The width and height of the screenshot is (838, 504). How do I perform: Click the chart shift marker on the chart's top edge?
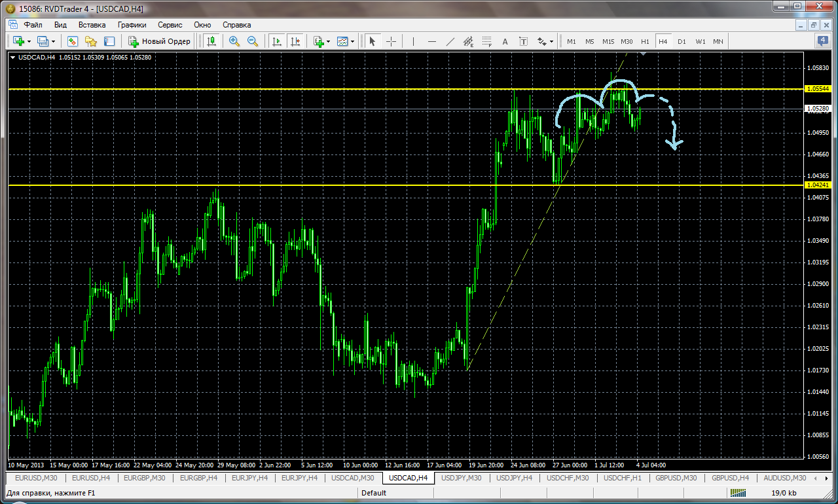(644, 54)
